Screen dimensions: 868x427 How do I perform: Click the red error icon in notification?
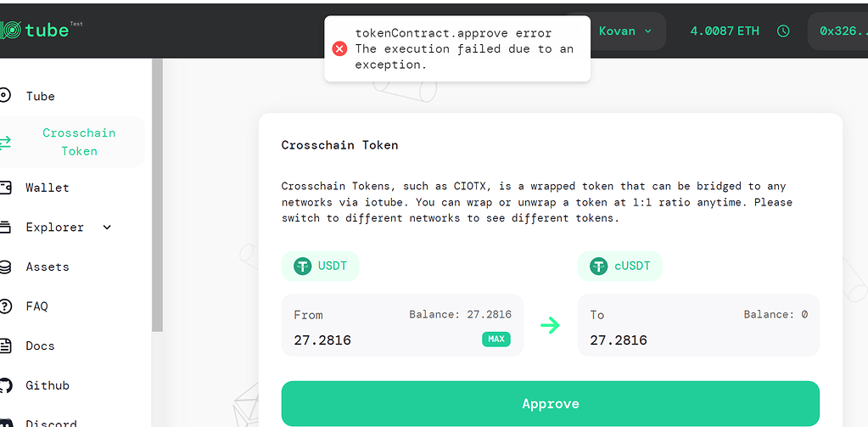[x=339, y=48]
